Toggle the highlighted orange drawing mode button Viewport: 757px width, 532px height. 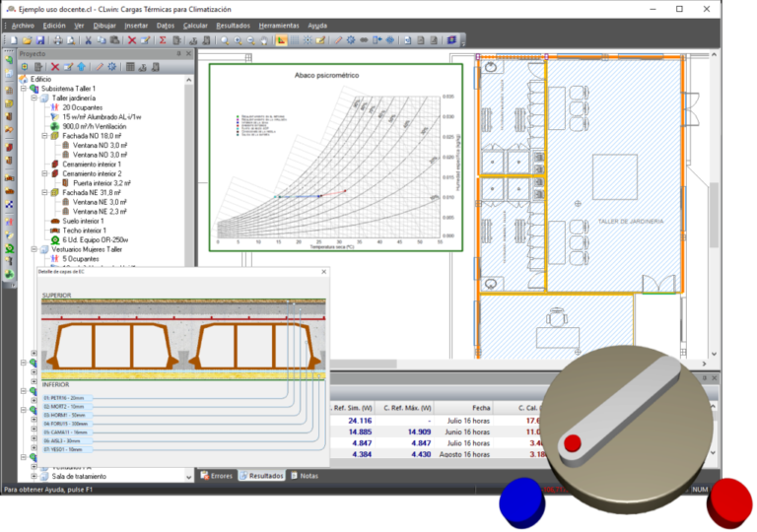click(281, 40)
